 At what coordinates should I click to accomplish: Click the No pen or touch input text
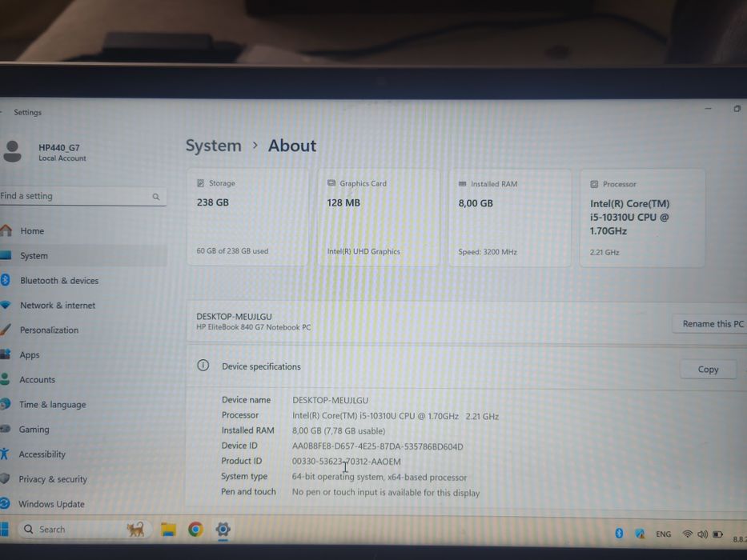tap(385, 492)
